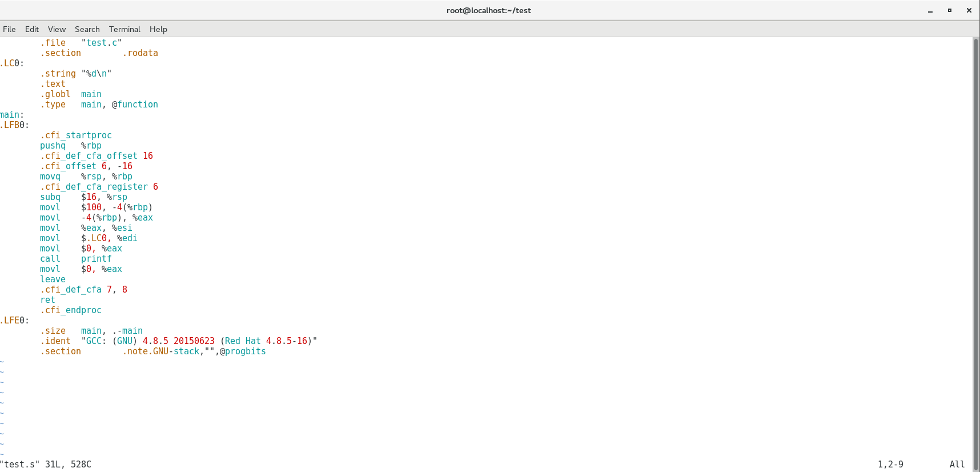Click the pushq instruction
This screenshot has width=980, height=472.
pyautogui.click(x=53, y=146)
